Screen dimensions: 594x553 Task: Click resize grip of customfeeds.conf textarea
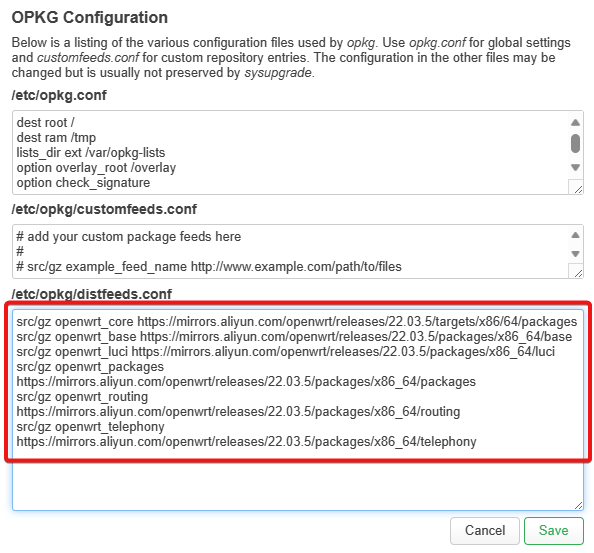click(x=578, y=273)
